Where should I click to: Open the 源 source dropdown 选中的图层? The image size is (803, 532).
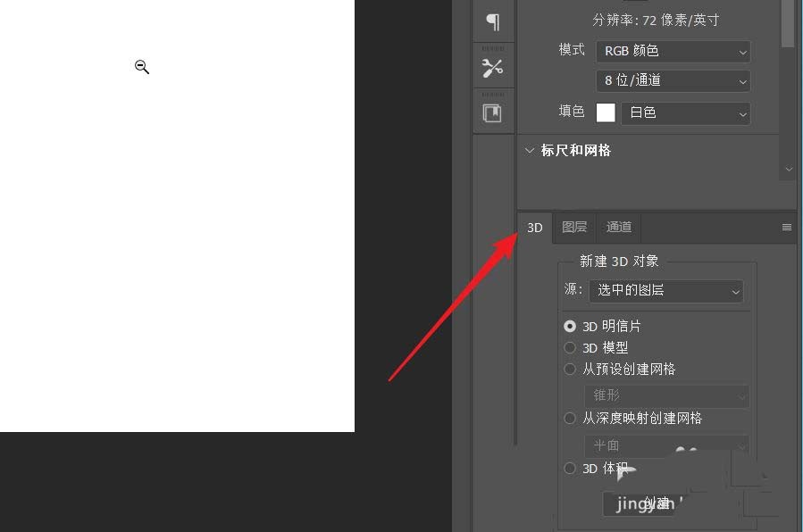pyautogui.click(x=665, y=291)
